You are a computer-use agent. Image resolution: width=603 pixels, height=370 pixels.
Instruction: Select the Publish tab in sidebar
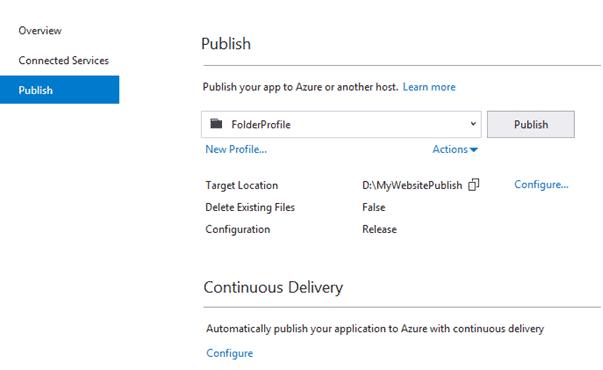click(x=60, y=90)
